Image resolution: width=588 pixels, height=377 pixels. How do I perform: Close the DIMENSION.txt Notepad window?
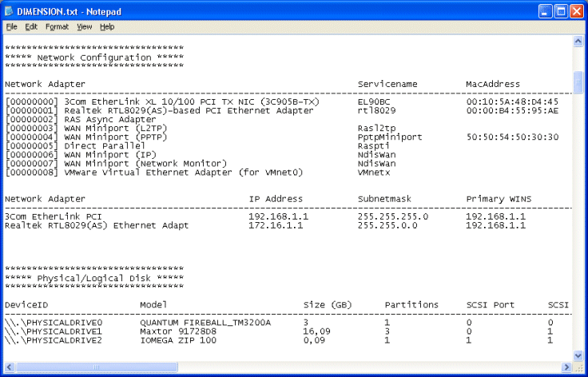pos(577,11)
